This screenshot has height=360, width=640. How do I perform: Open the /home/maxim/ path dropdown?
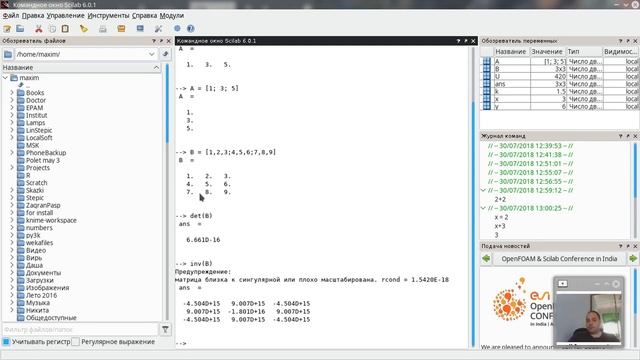pos(151,54)
